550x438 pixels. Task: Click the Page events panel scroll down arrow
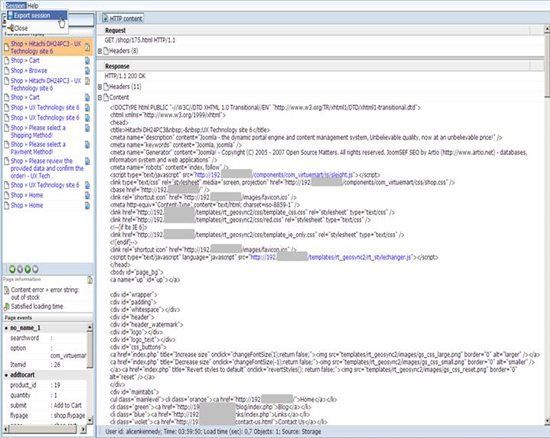90,419
